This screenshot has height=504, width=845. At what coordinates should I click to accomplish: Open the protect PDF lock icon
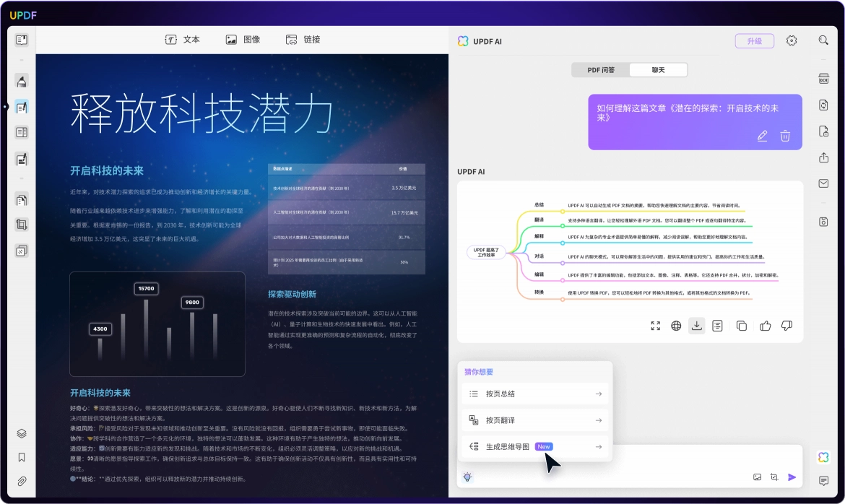pos(823,131)
